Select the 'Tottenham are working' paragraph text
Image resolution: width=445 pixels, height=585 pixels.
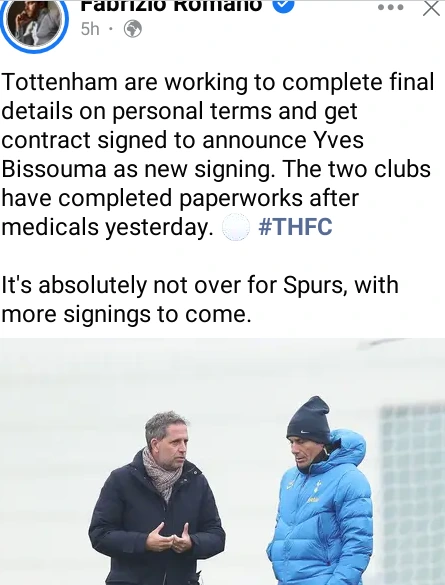218,154
